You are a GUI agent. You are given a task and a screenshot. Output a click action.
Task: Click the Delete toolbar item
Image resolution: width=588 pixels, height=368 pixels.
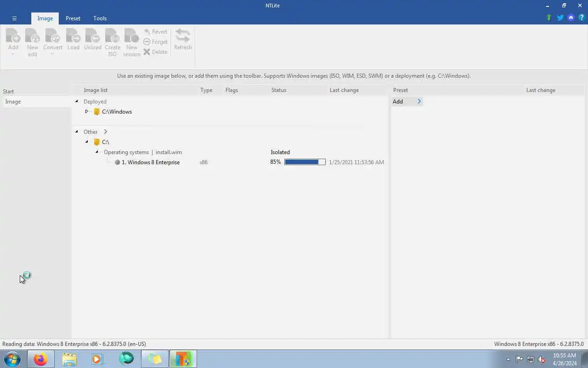point(155,52)
